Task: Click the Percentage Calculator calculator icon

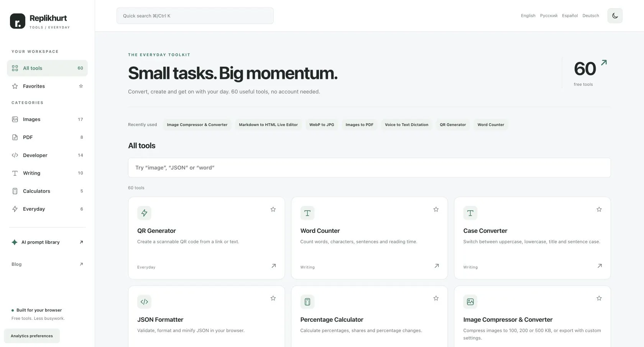Action: [307, 302]
